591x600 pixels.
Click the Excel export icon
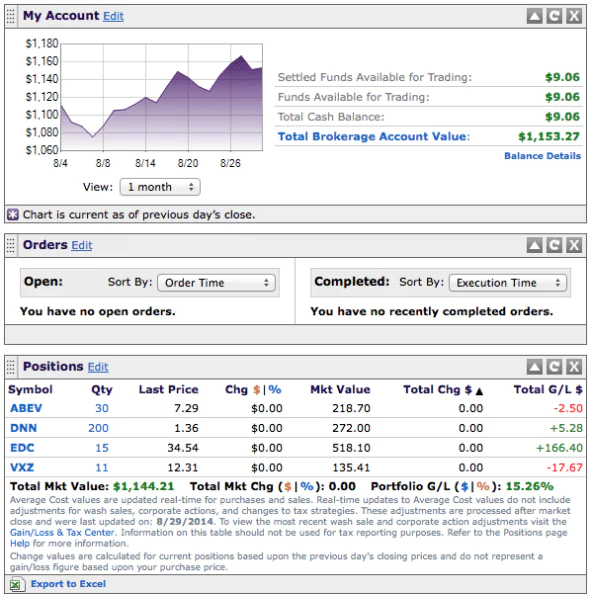click(x=16, y=584)
